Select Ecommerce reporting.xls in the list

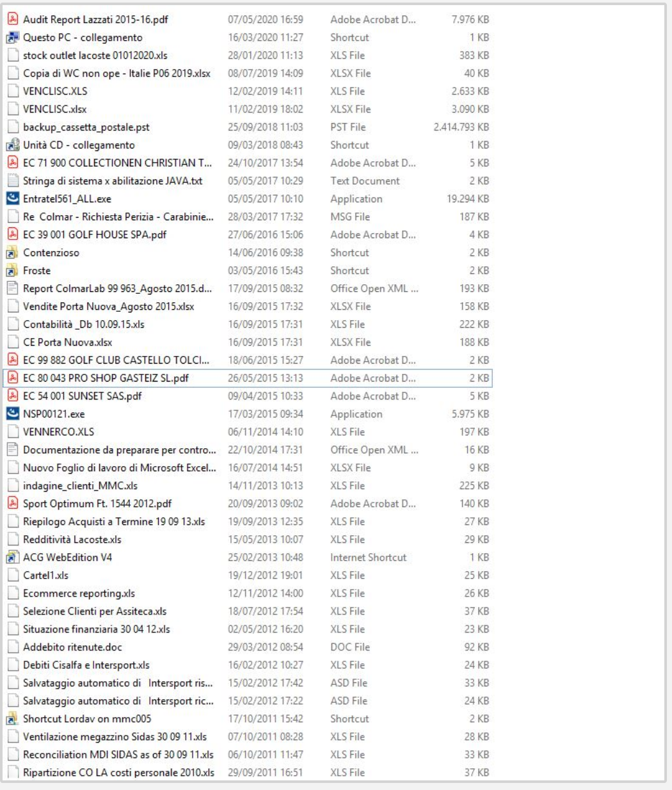tap(79, 593)
